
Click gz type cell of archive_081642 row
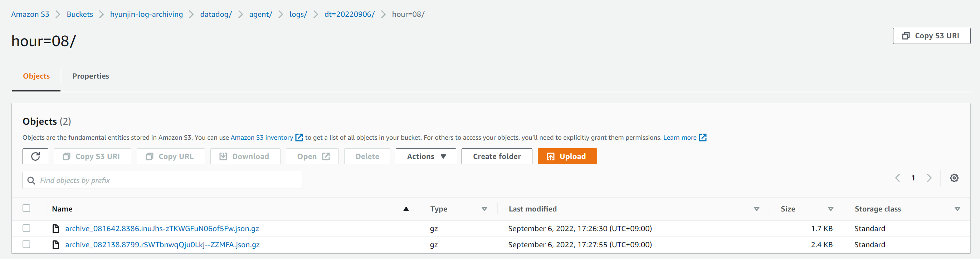(434, 229)
